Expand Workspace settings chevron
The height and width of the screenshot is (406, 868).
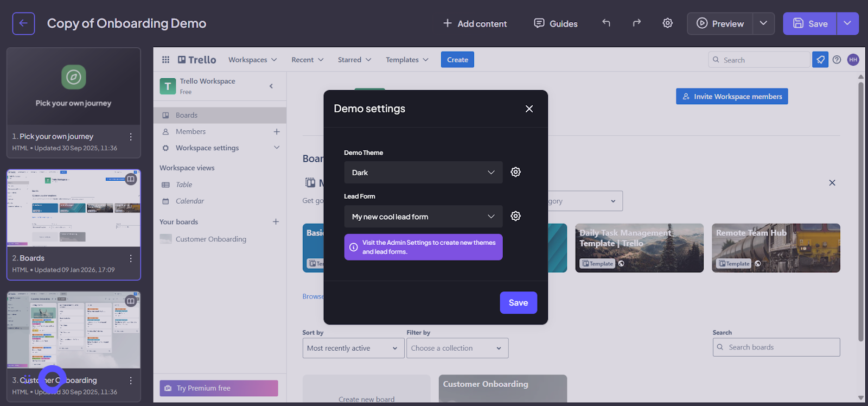(x=277, y=148)
